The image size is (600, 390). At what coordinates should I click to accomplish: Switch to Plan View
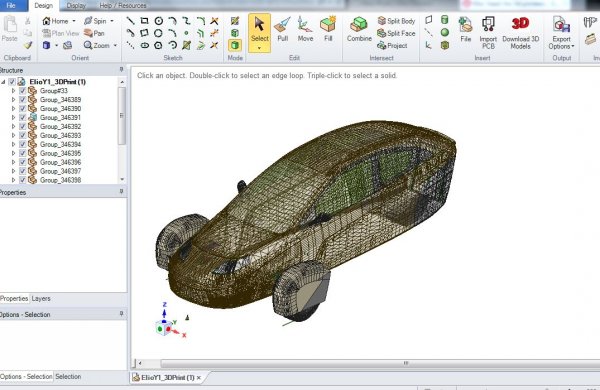(x=60, y=33)
